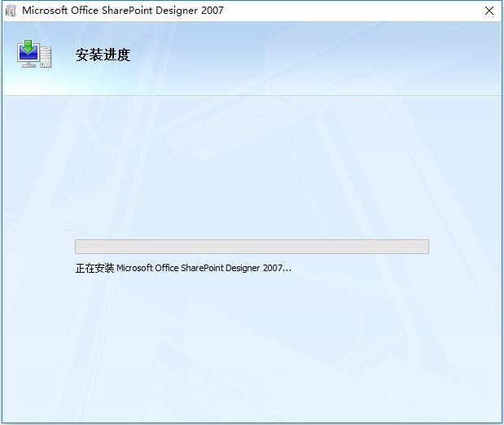Click the 安装进度 heading text

pyautogui.click(x=103, y=55)
